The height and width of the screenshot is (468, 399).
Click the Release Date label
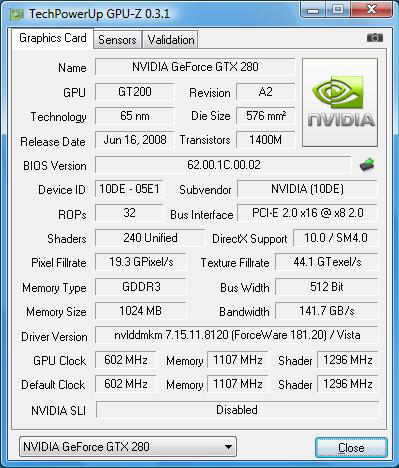[53, 142]
